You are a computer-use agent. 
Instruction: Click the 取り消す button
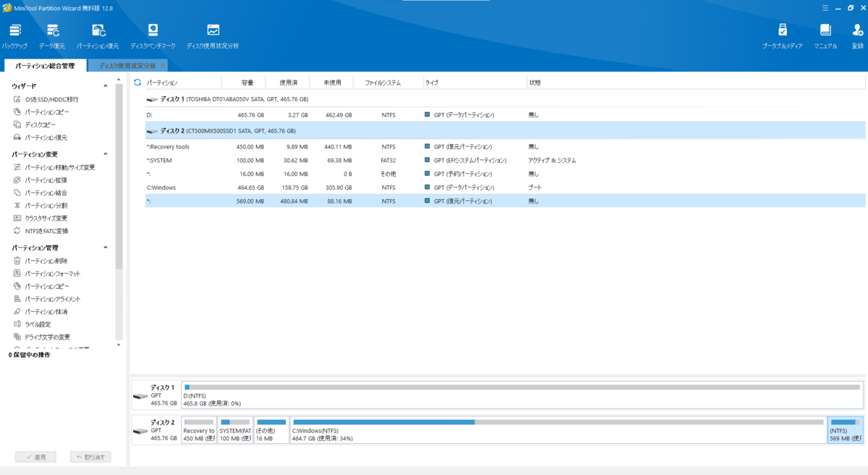[90, 457]
